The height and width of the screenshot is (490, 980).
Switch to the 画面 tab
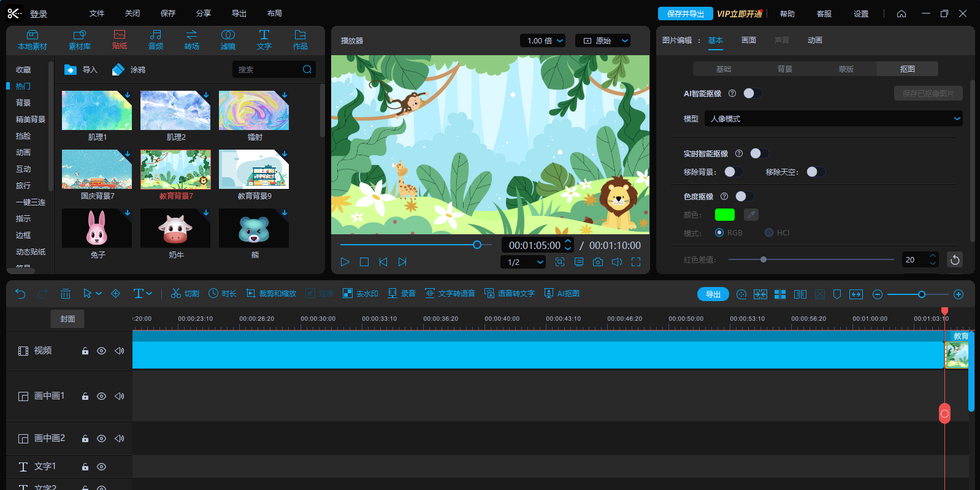pyautogui.click(x=749, y=40)
